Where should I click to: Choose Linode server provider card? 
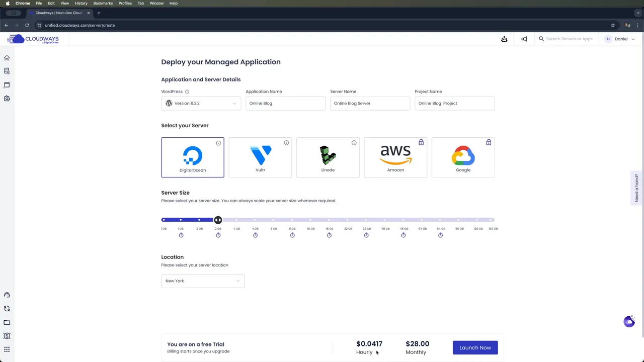click(328, 157)
